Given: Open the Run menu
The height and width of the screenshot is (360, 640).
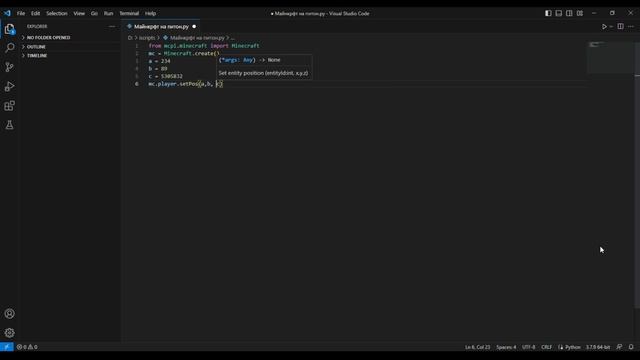Looking at the screenshot, I should tap(108, 13).
